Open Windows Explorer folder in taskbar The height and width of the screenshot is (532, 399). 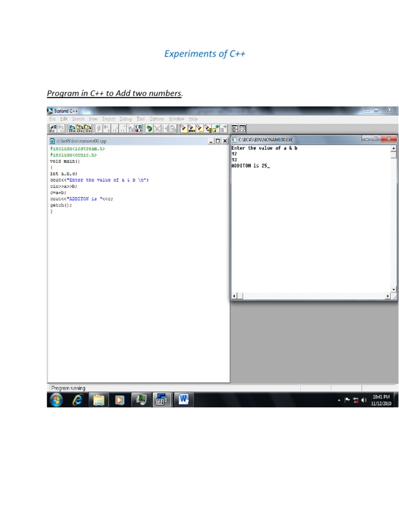point(99,400)
